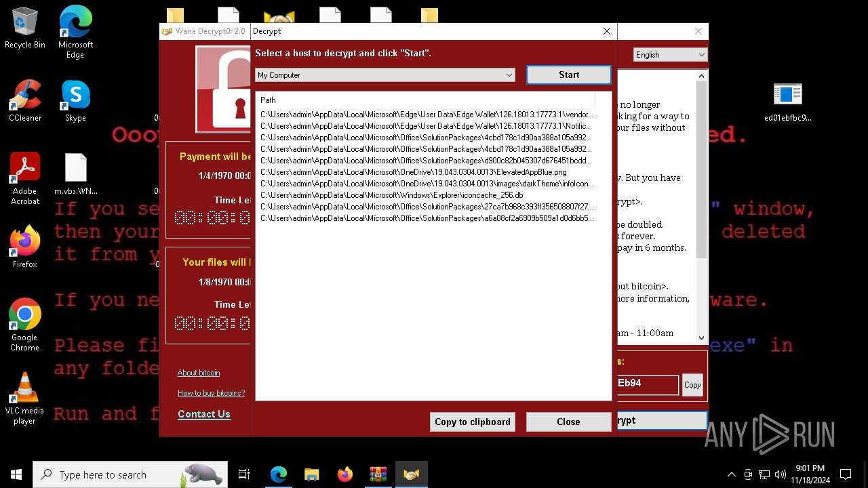868x488 pixels.
Task: Open the Contact Us link
Action: pos(204,414)
